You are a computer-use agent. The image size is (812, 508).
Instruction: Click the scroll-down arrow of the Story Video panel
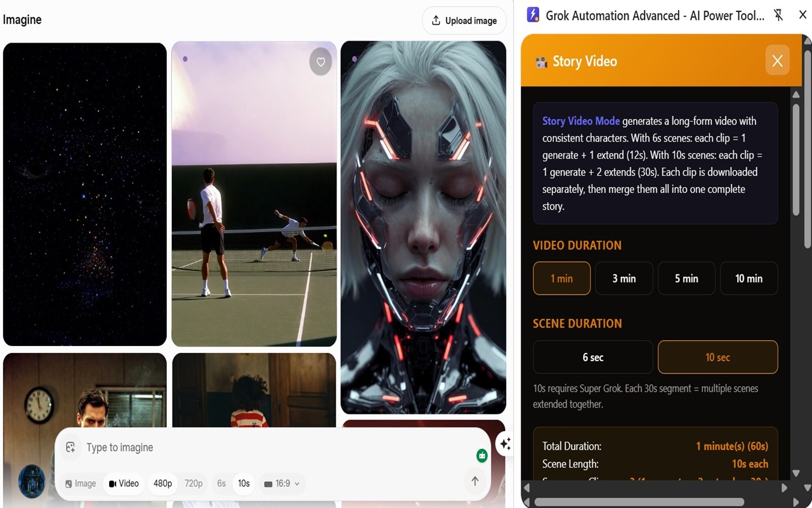coord(796,473)
